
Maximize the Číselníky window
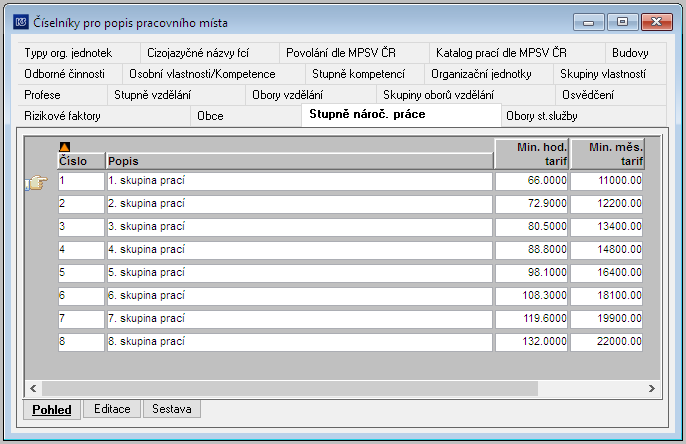[623, 22]
